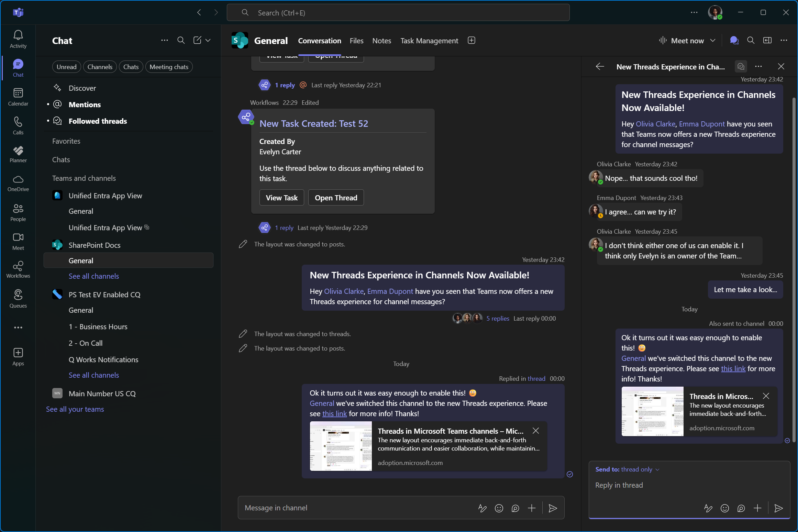Open plus actions in thread reply box

[x=757, y=508]
